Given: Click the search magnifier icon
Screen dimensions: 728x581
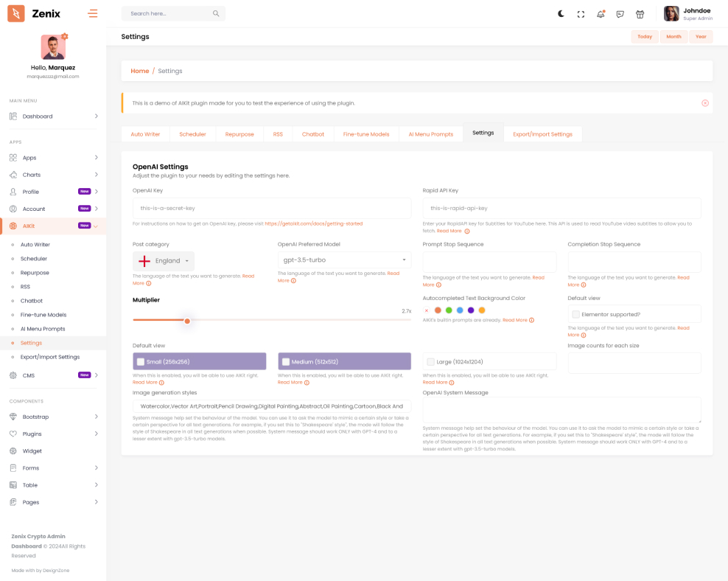Looking at the screenshot, I should [215, 13].
